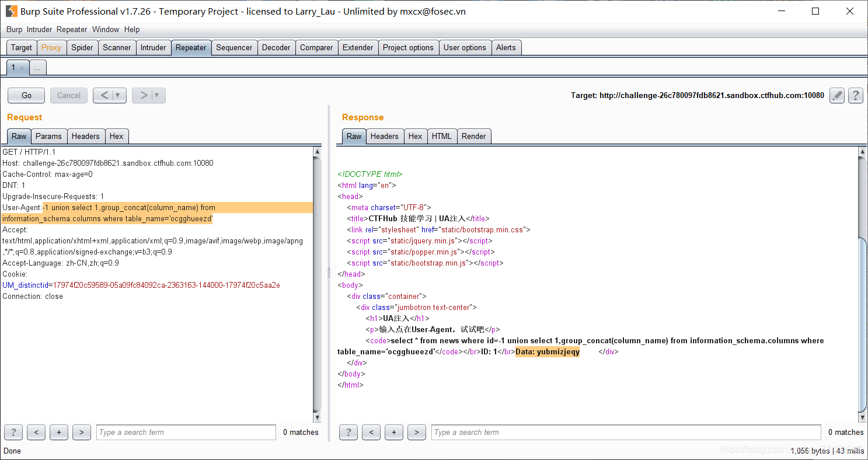Select response Render tab
868x460 pixels.
474,136
